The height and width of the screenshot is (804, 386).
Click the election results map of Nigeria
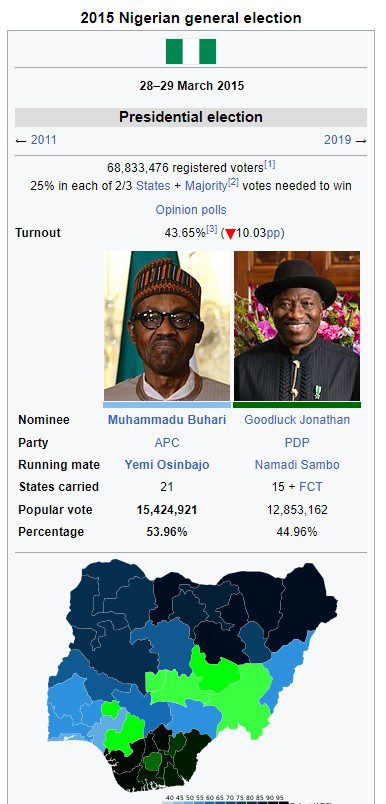tap(194, 675)
